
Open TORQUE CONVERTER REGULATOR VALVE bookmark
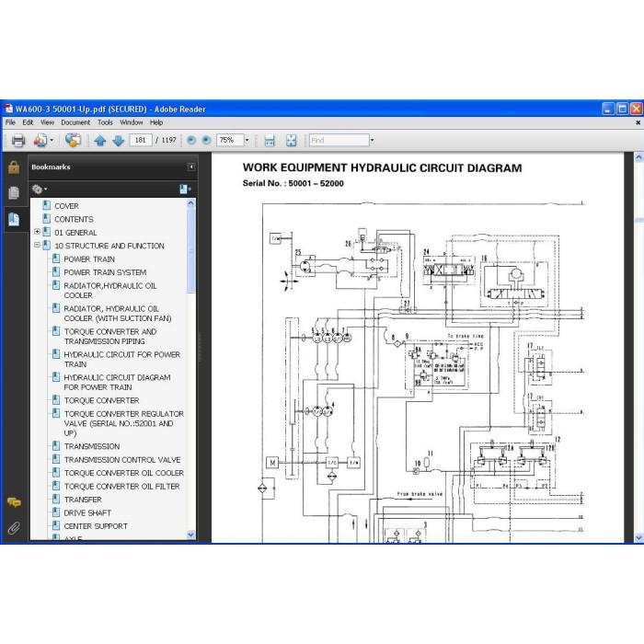(124, 423)
